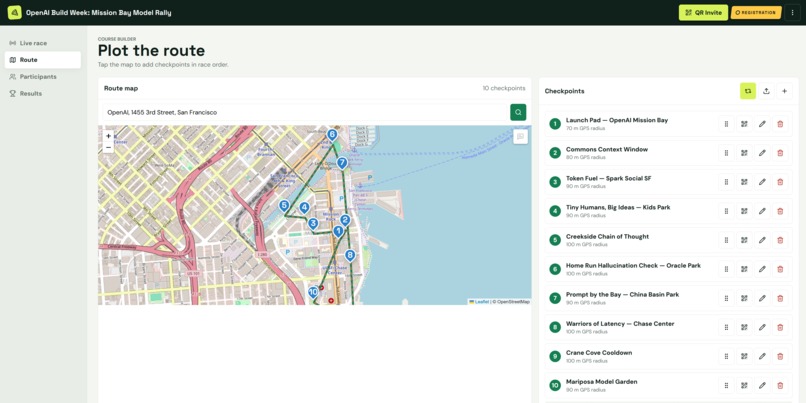Click map marker 10 on the map
The image size is (806, 403).
313,292
